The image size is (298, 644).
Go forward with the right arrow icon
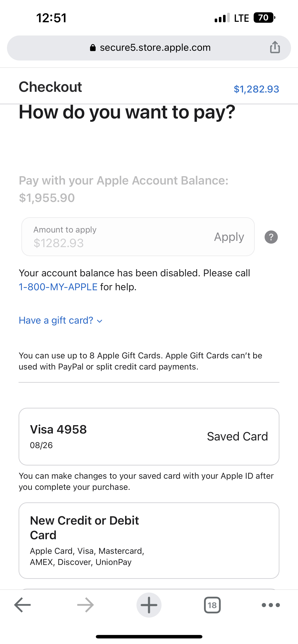(86, 605)
